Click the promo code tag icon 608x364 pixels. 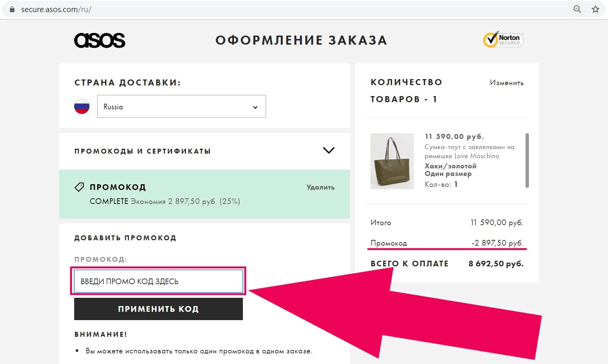(79, 187)
